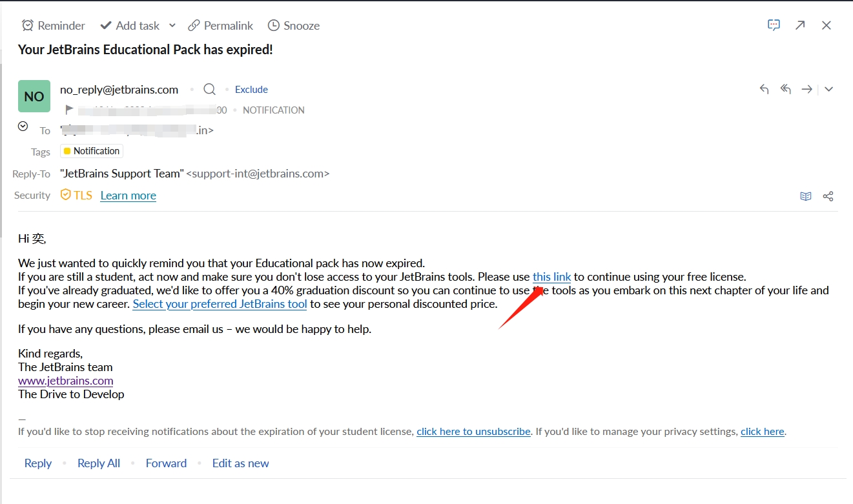Click the share icon

pos(828,196)
